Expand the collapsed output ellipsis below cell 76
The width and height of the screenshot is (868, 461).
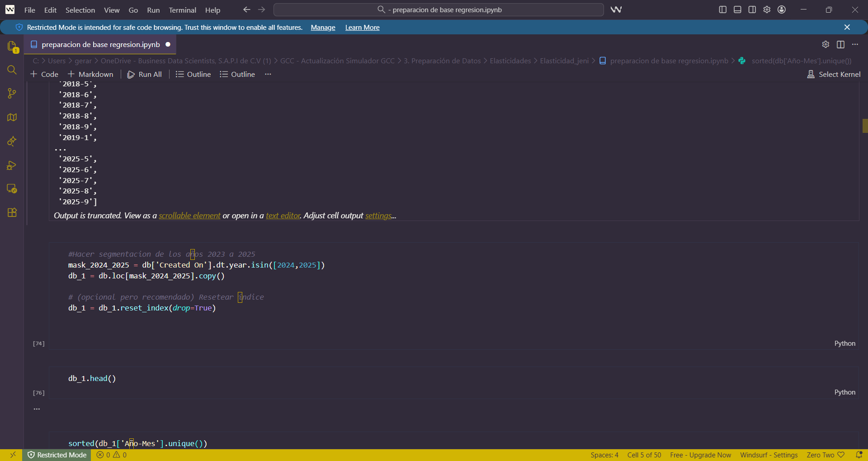(37, 409)
